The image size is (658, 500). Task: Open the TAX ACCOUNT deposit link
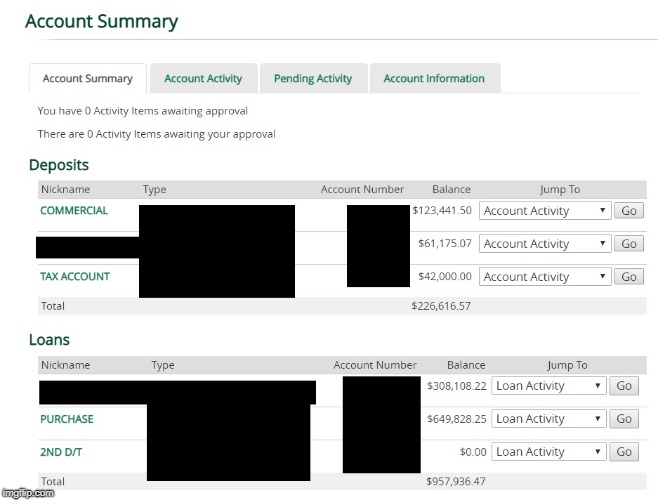[x=75, y=277]
